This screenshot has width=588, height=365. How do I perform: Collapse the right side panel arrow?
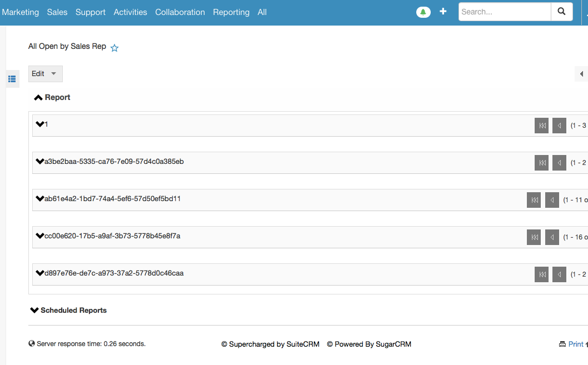click(581, 74)
